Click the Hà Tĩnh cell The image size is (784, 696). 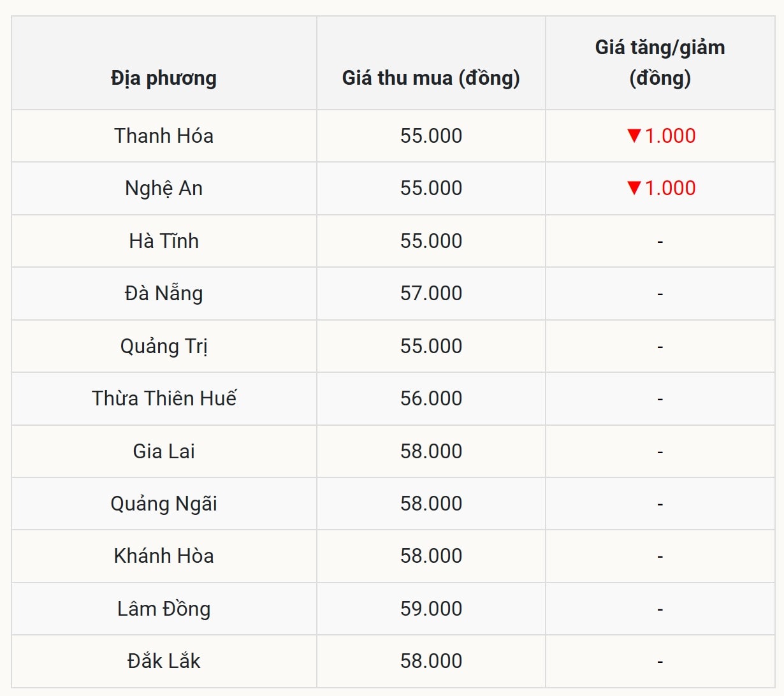pos(164,241)
